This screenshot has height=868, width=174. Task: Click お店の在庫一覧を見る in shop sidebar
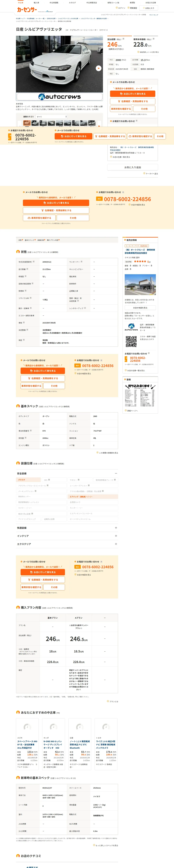coord(135,371)
